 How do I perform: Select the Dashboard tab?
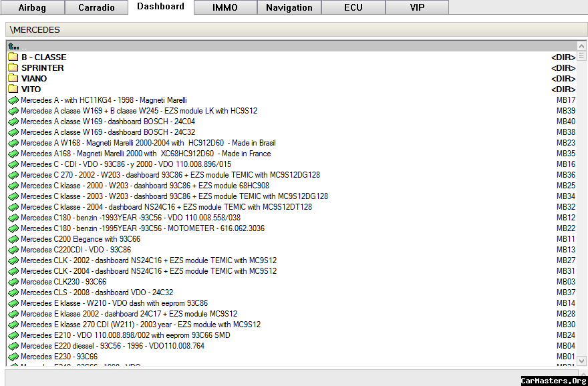(x=160, y=7)
